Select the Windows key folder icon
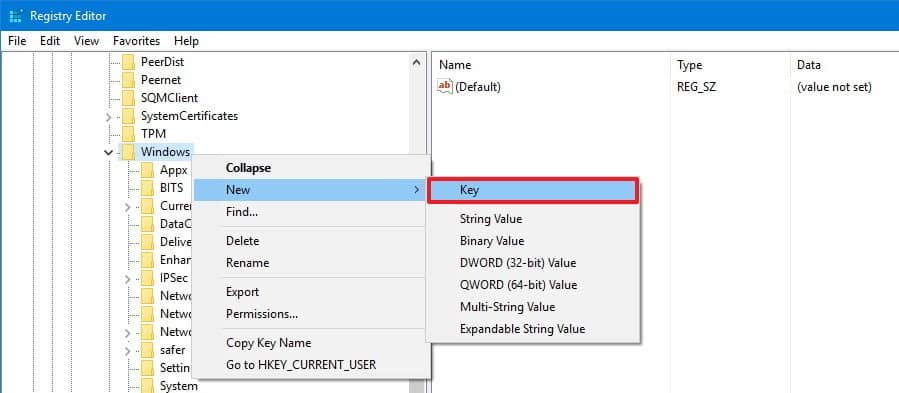This screenshot has width=899, height=393. tap(128, 152)
